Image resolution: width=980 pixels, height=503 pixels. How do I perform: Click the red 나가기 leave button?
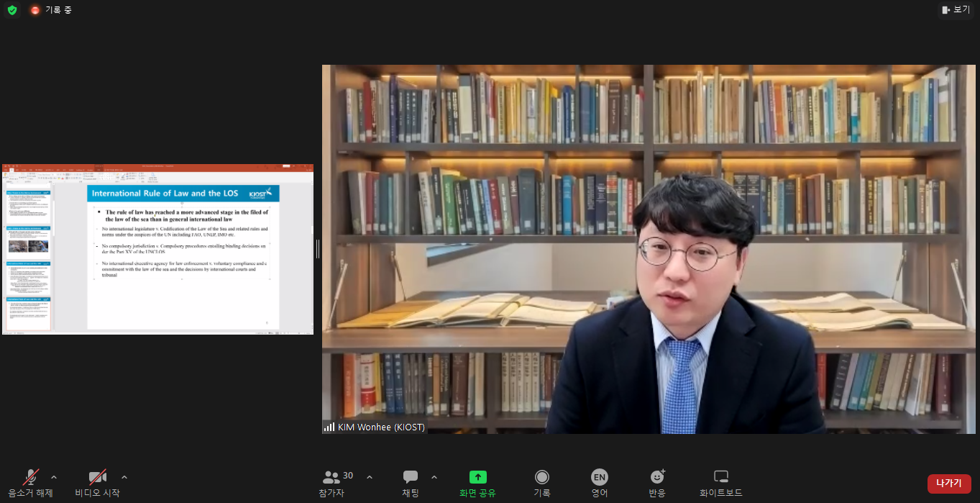(x=949, y=484)
